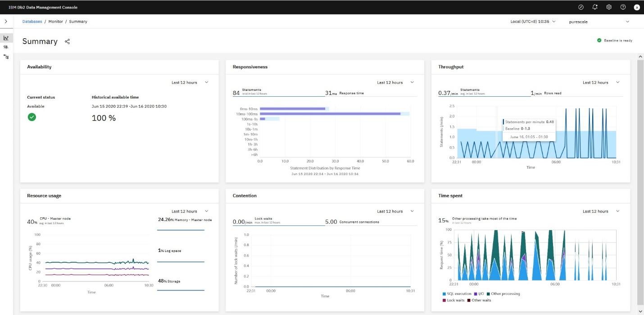Viewport: 644px width, 315px height.
Task: Click the share icon next to Summary
Action: pos(67,41)
